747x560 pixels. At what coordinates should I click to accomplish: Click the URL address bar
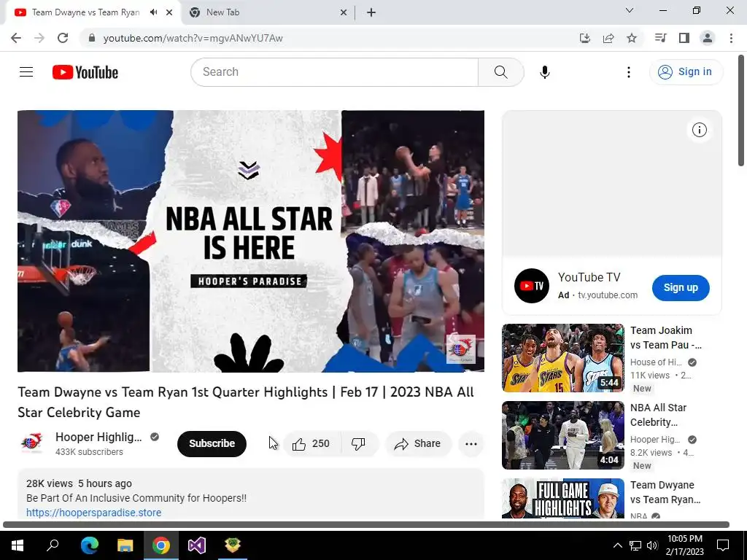[329, 38]
